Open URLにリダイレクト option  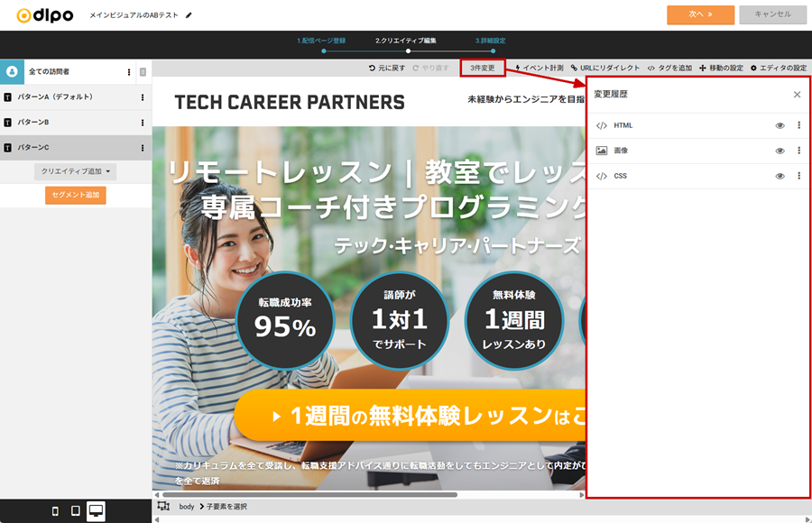605,68
